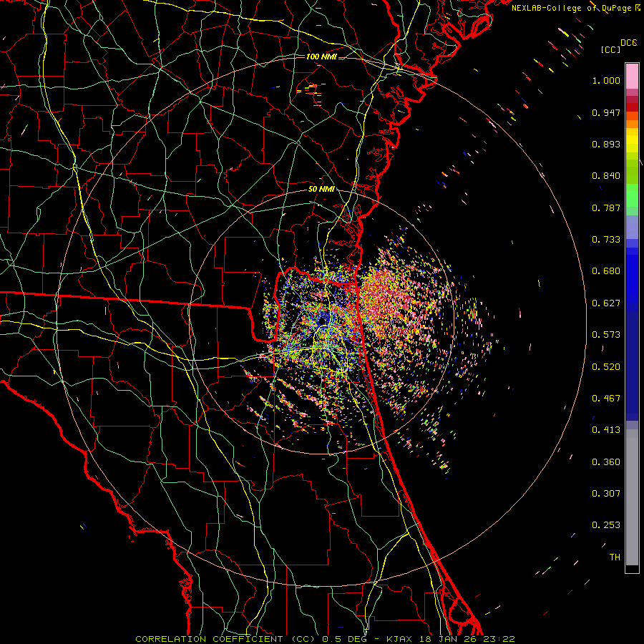Click the 0.787 scale value
This screenshot has width=644, height=644.
click(606, 208)
